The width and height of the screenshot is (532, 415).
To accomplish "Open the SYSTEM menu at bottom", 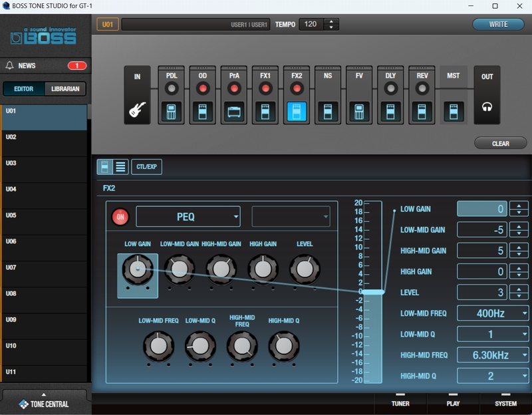I will [x=505, y=403].
